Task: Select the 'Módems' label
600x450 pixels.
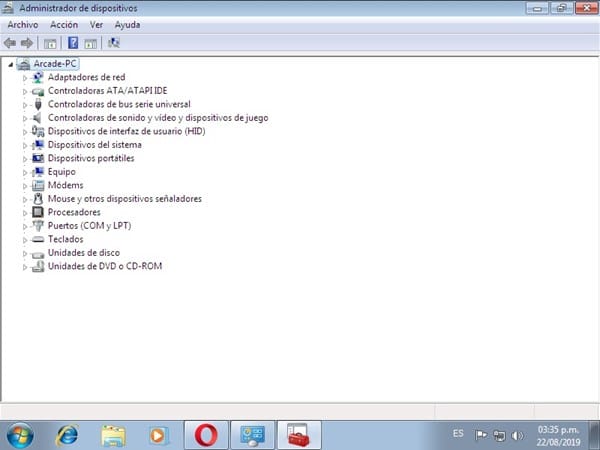Action: (65, 185)
